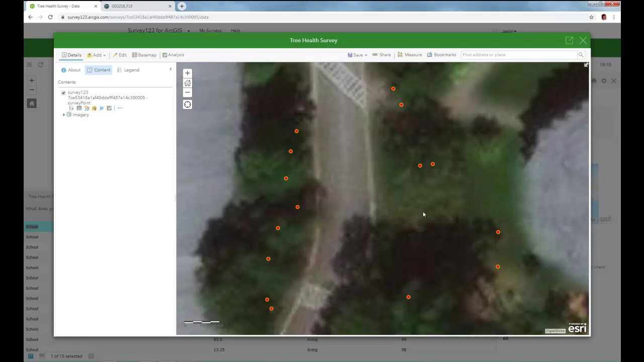This screenshot has height=362, width=644.
Task: Zoom in on the map
Action: (188, 73)
